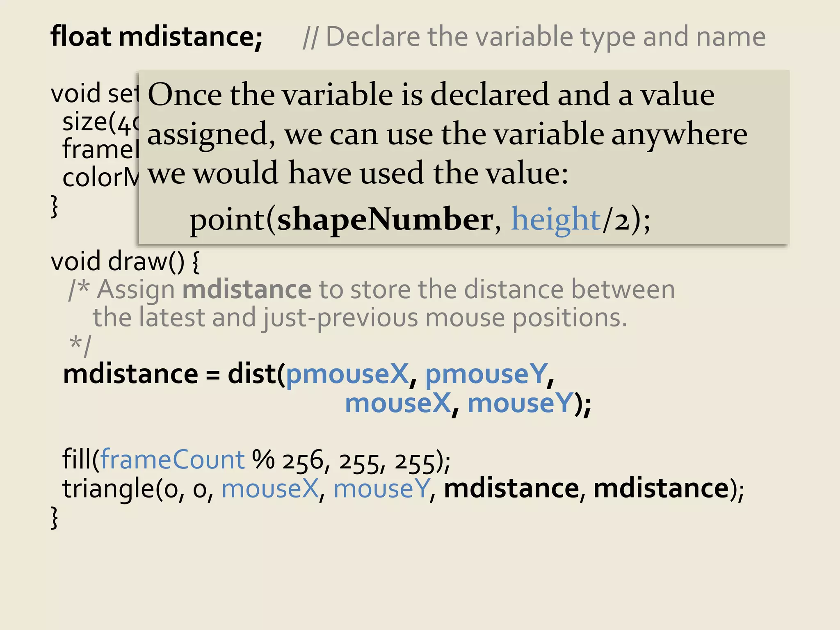This screenshot has height=630, width=840.
Task: Click the partly hidden 'void set' text
Action: pos(94,94)
